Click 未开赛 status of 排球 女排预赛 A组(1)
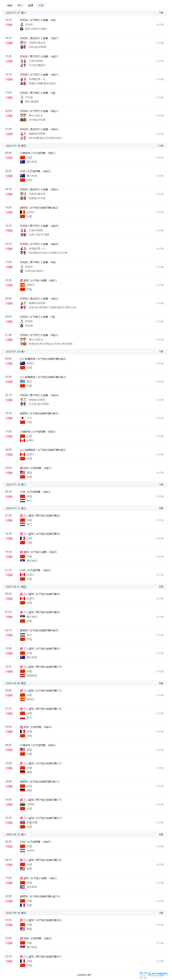The image size is (172, 980). pos(160,473)
